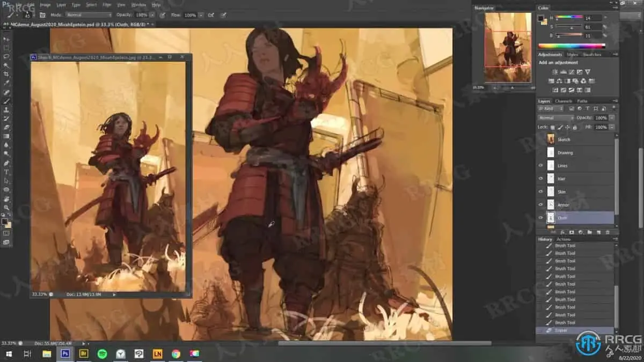Hide the Armor layer
Screen dimensions: 644x362
541,205
